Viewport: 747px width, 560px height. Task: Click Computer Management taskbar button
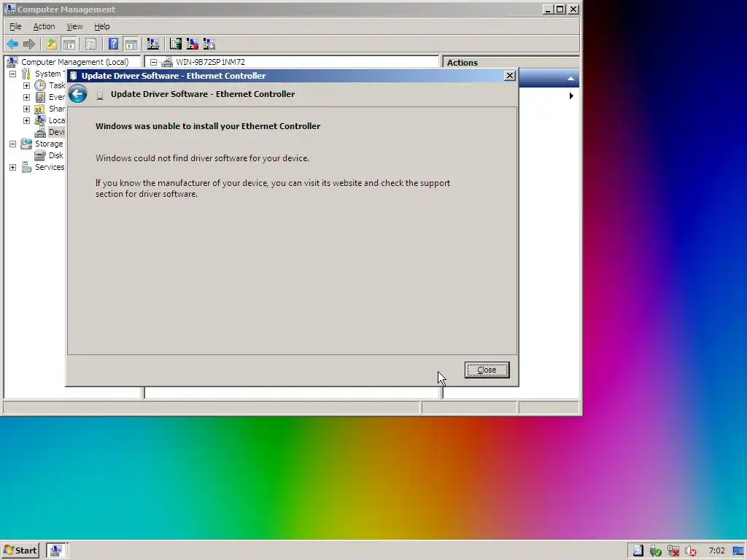[57, 551]
